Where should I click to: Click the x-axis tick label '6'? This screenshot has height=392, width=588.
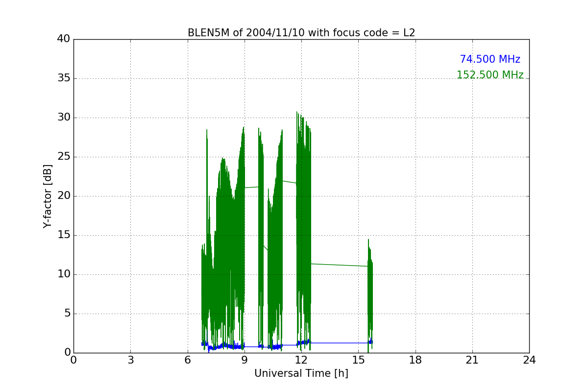[188, 360]
